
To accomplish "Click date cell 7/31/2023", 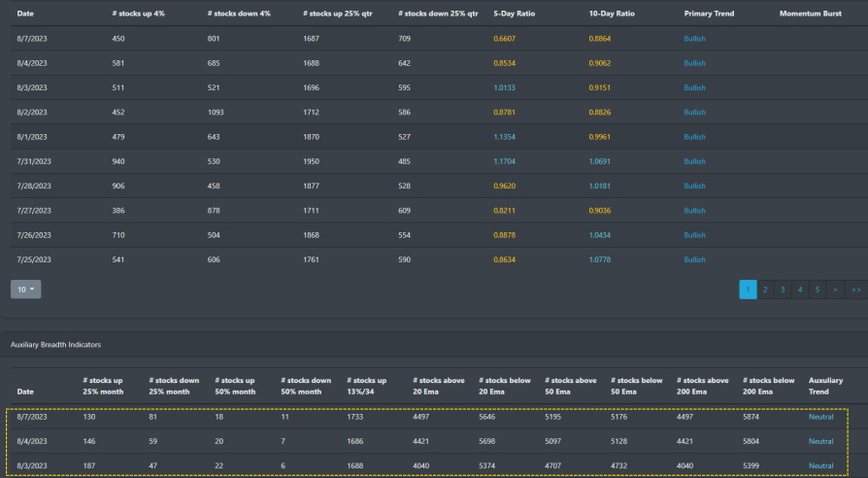I will (x=34, y=161).
